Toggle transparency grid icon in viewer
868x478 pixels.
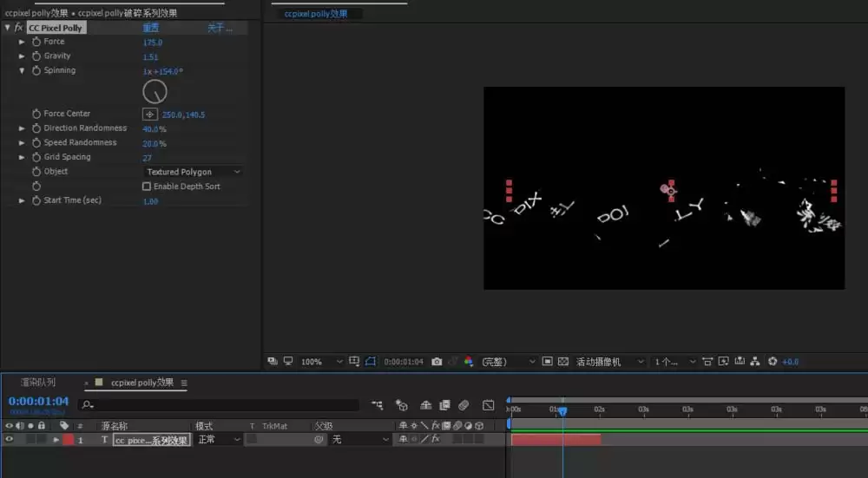(x=563, y=361)
